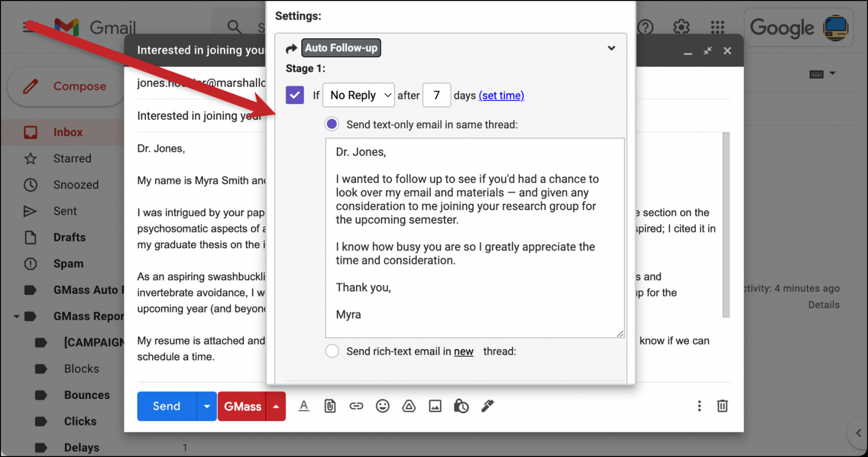
Task: Select 'Send rich-text email in new thread'
Action: (332, 350)
